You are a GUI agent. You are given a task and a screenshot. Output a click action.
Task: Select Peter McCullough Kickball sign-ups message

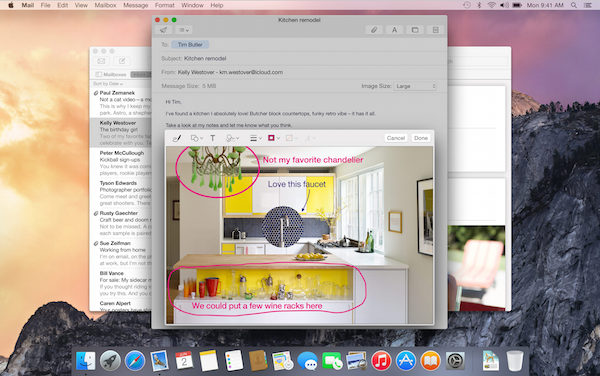coord(121,163)
